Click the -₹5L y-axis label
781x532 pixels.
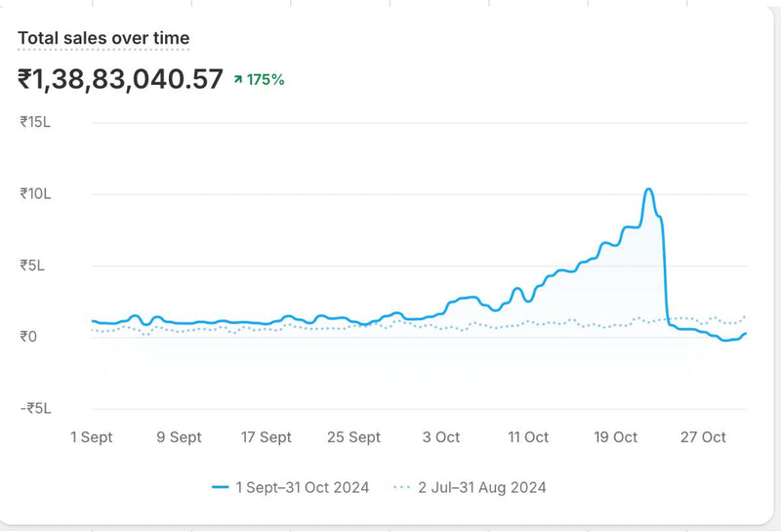pyautogui.click(x=35, y=408)
